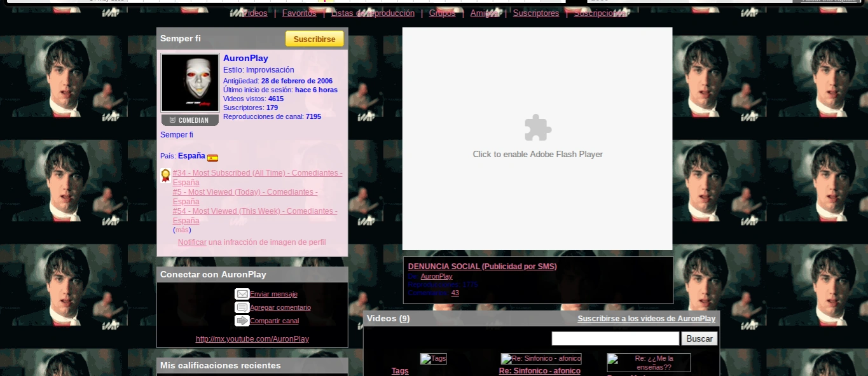Click the Semper fi box title
The height and width of the screenshot is (376, 868).
pyautogui.click(x=181, y=38)
